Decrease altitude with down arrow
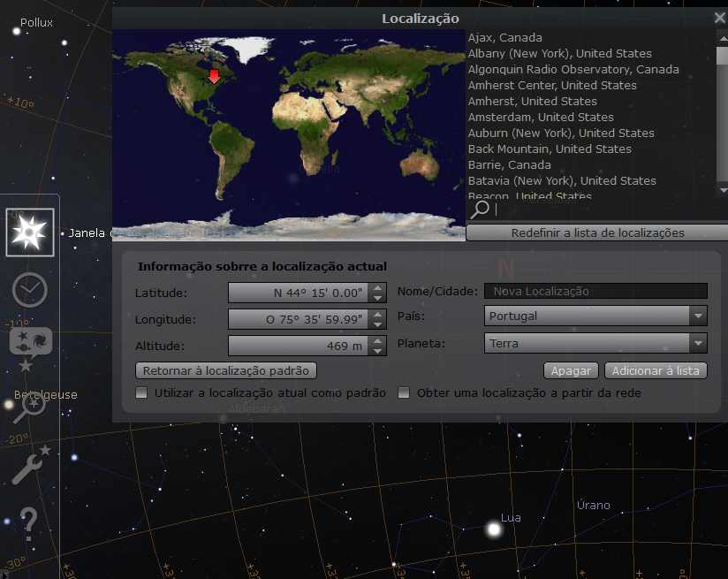This screenshot has width=728, height=579. 377,351
